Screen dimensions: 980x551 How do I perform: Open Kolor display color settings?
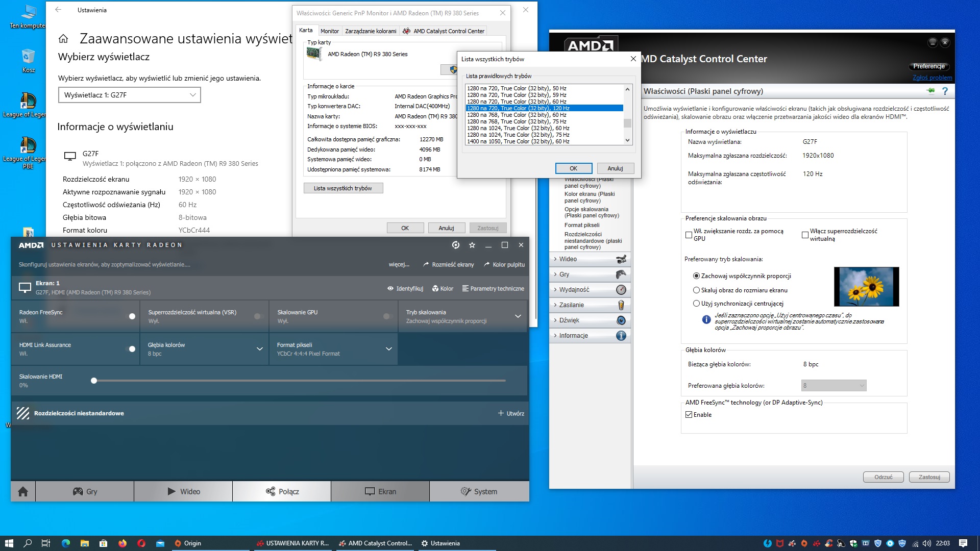point(443,289)
